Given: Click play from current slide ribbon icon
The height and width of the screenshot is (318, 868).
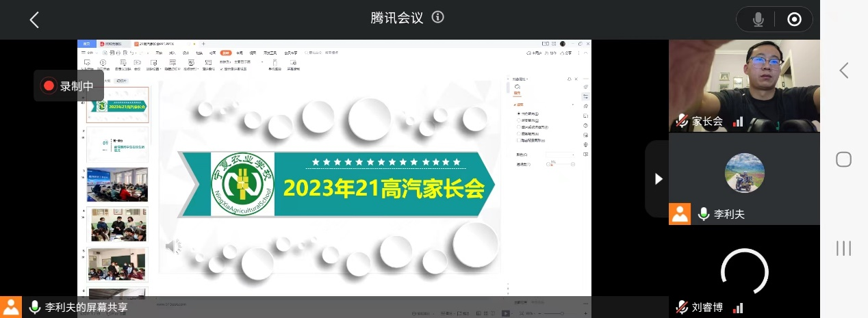Looking at the screenshot, I should point(103,65).
